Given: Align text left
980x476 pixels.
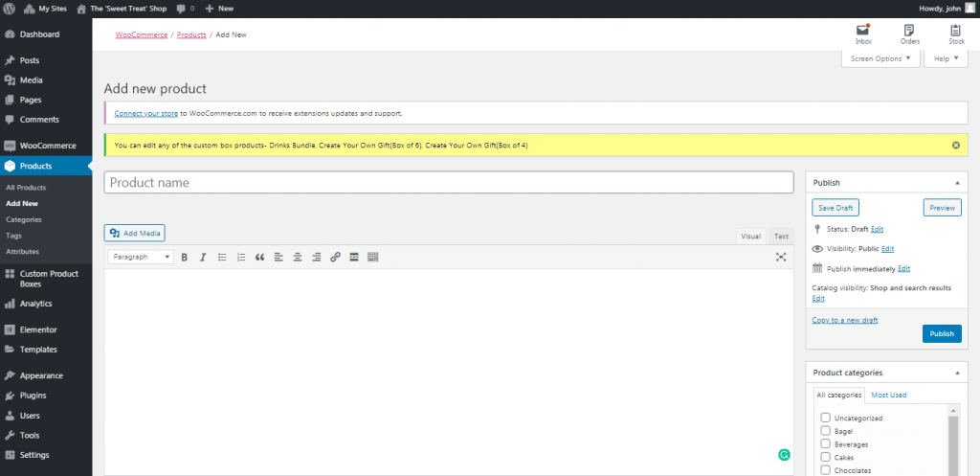Looking at the screenshot, I should point(278,257).
